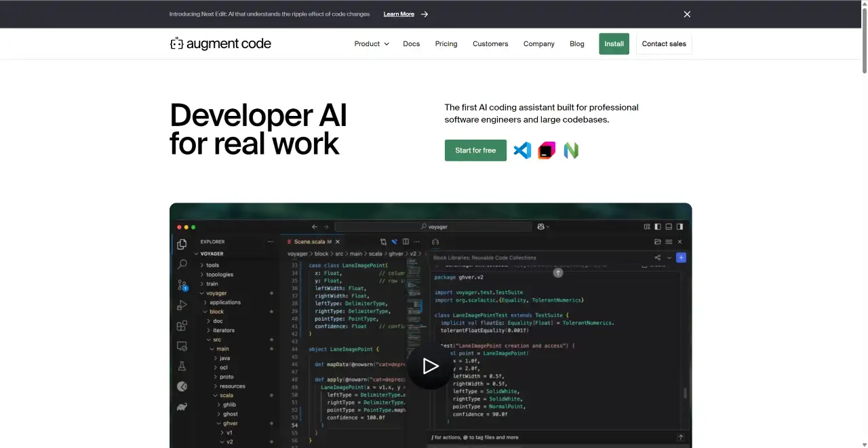Click the hamburger menu in Augment panel
The width and height of the screenshot is (868, 448).
[x=669, y=242]
